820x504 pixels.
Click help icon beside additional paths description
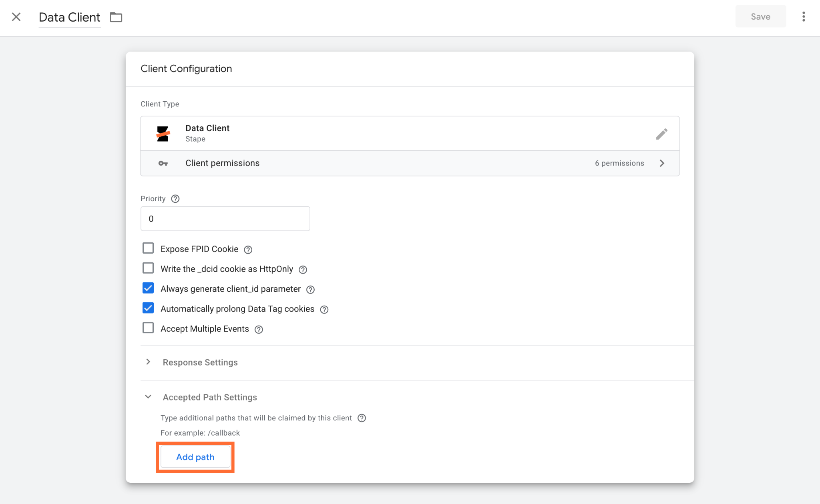[x=362, y=418]
